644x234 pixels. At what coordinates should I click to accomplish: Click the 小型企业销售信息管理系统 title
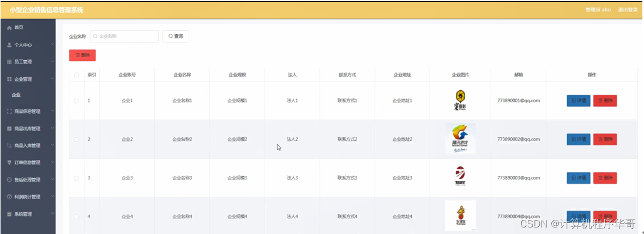click(x=46, y=10)
